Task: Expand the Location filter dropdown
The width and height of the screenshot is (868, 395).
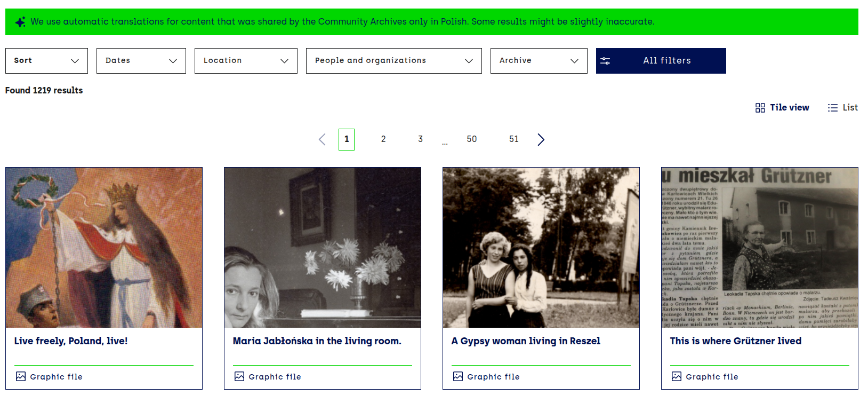Action: tap(246, 61)
